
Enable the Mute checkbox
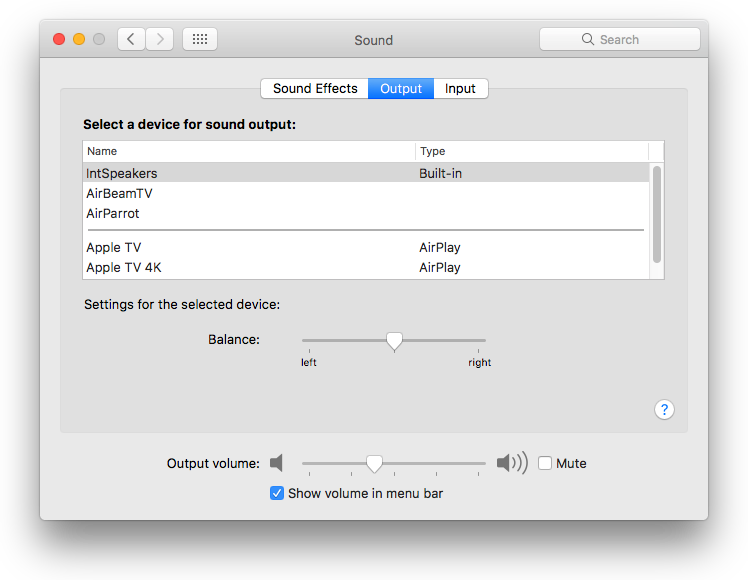click(545, 463)
